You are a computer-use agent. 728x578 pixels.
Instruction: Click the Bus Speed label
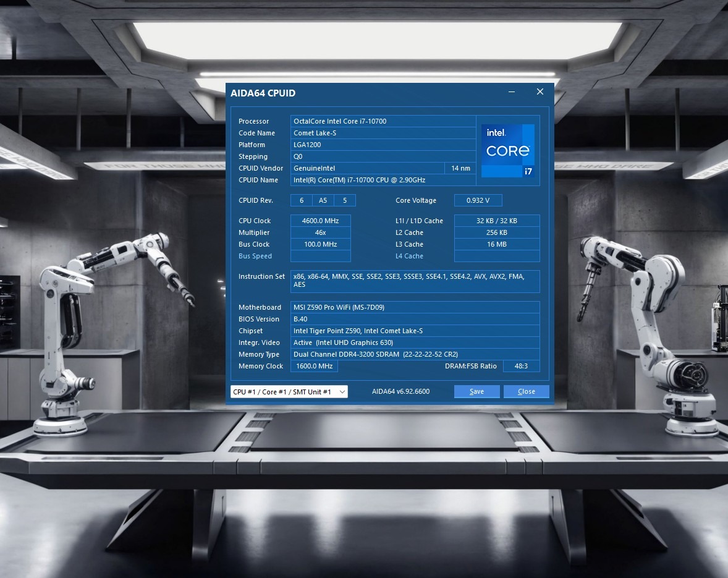click(x=255, y=257)
